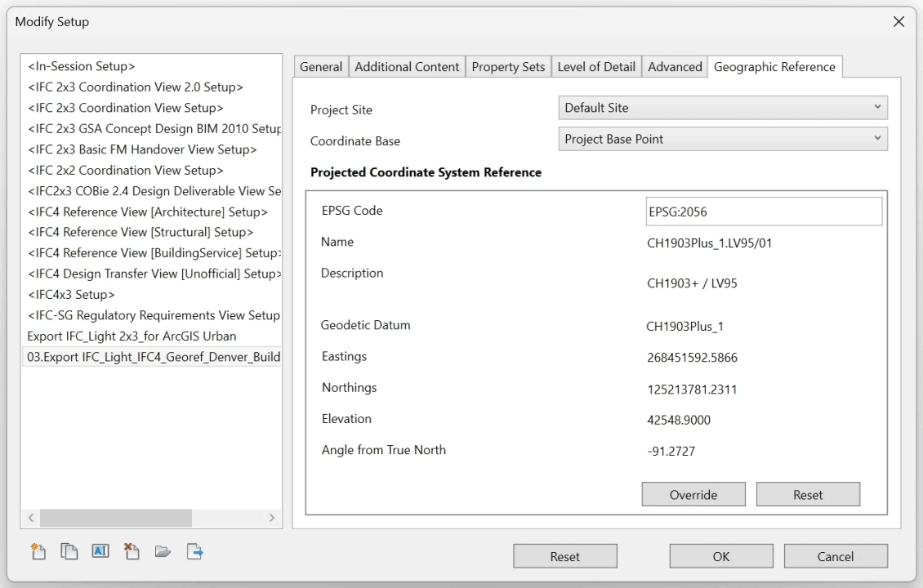Select the IFC4x3 Setup list entry
The height and width of the screenshot is (588, 923).
pos(72,295)
